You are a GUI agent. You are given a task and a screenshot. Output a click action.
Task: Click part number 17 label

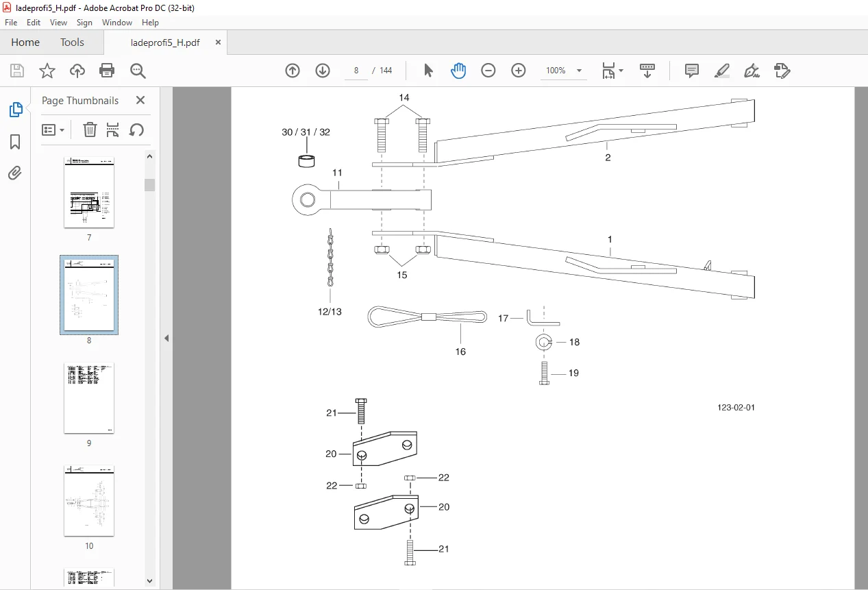pyautogui.click(x=504, y=318)
